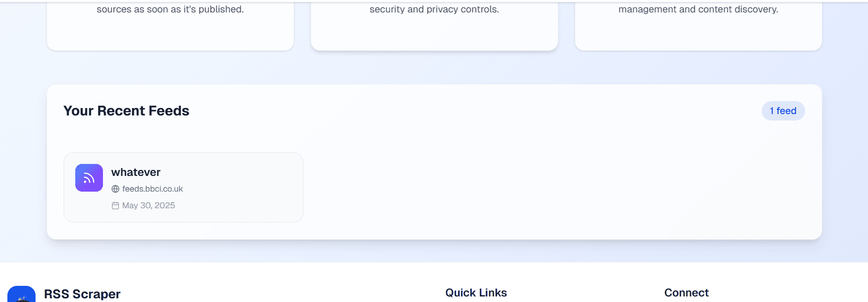Click the RSS Scraper brand name text
The image size is (868, 302).
[x=82, y=294]
